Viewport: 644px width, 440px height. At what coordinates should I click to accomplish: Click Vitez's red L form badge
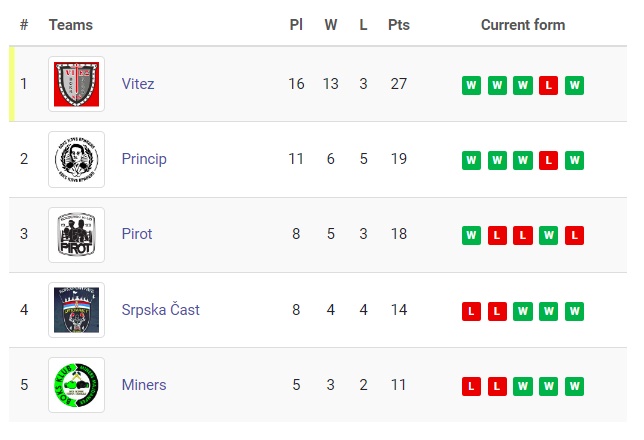coord(548,85)
